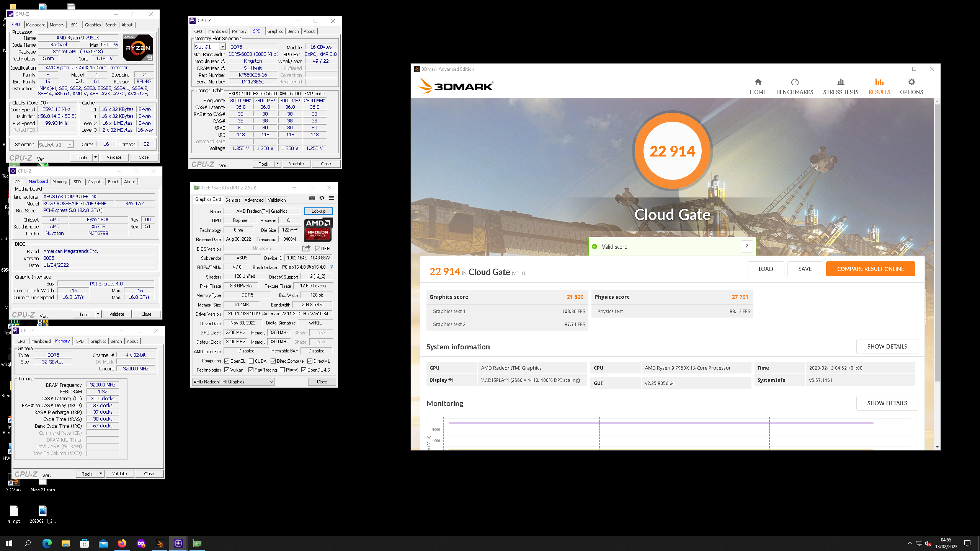Image resolution: width=980 pixels, height=551 pixels.
Task: Toggle Ray Tracing checkbox in GPU-Z
Action: (x=251, y=370)
